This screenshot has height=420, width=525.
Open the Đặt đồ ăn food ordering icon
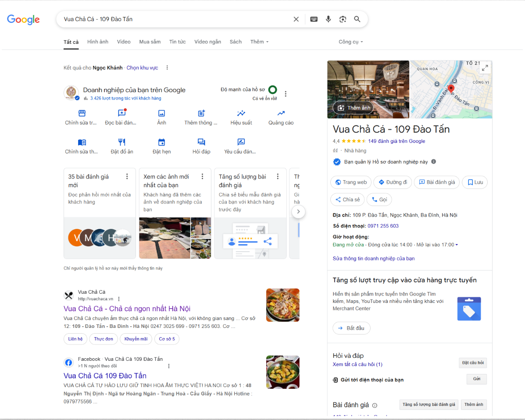[121, 142]
